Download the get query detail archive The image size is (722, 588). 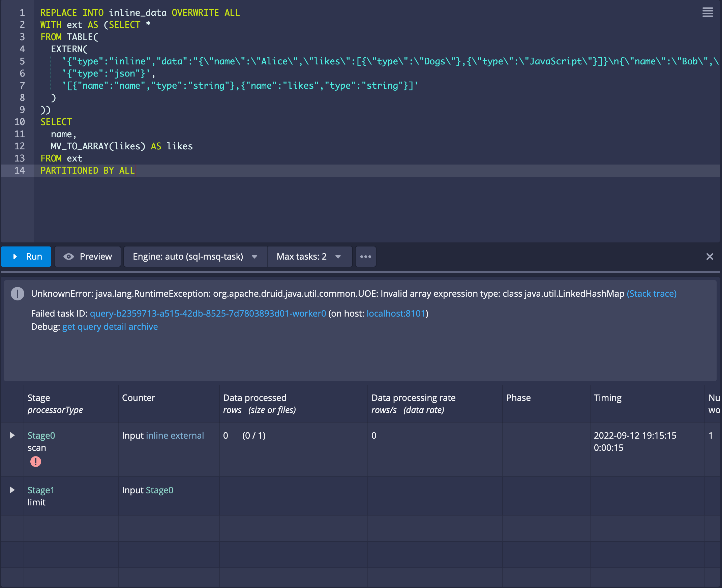pyautogui.click(x=110, y=326)
